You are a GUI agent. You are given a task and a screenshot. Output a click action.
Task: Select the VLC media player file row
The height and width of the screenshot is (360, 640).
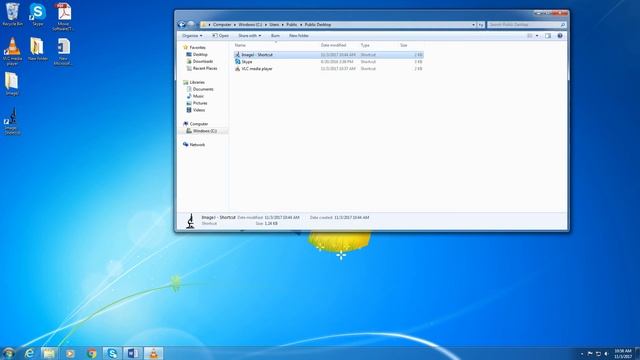329,69
